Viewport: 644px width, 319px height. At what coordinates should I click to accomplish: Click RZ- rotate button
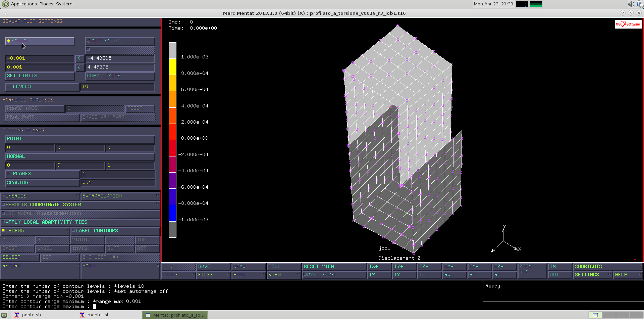pyautogui.click(x=504, y=275)
